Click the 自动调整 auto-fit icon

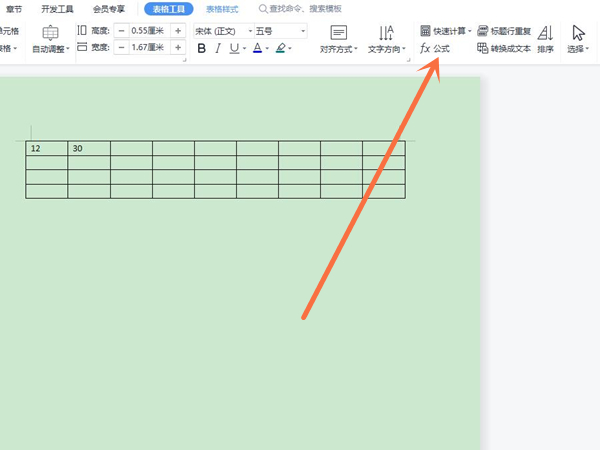50,38
